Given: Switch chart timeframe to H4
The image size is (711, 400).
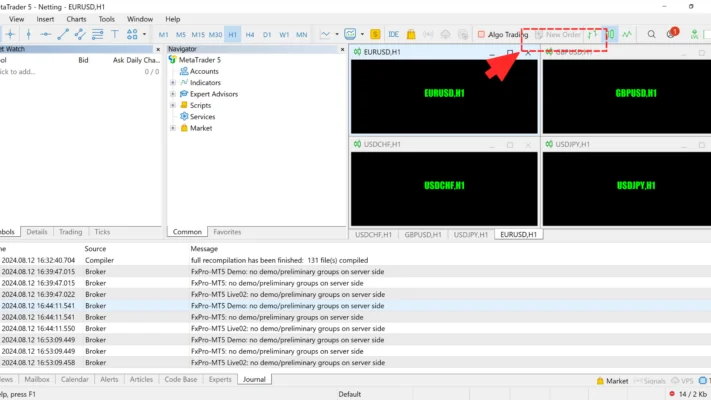Looking at the screenshot, I should pyautogui.click(x=250, y=34).
